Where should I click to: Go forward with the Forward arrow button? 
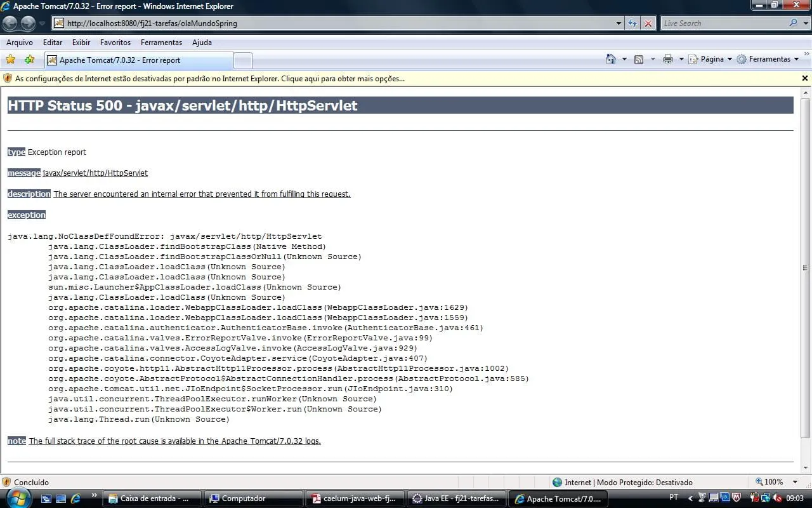(x=28, y=23)
